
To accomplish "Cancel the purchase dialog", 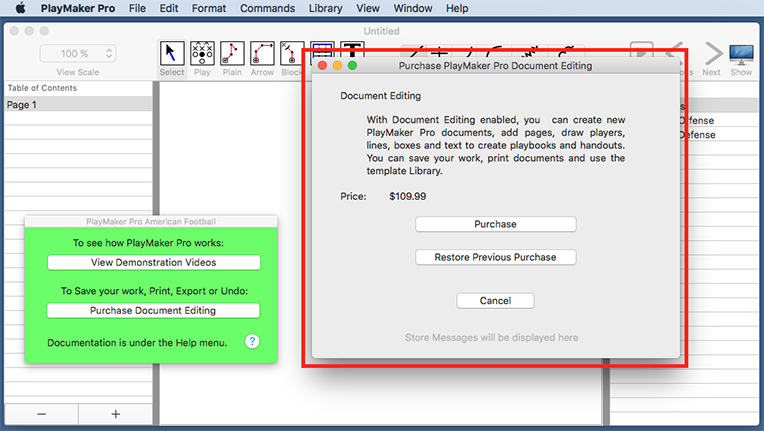I will (495, 301).
